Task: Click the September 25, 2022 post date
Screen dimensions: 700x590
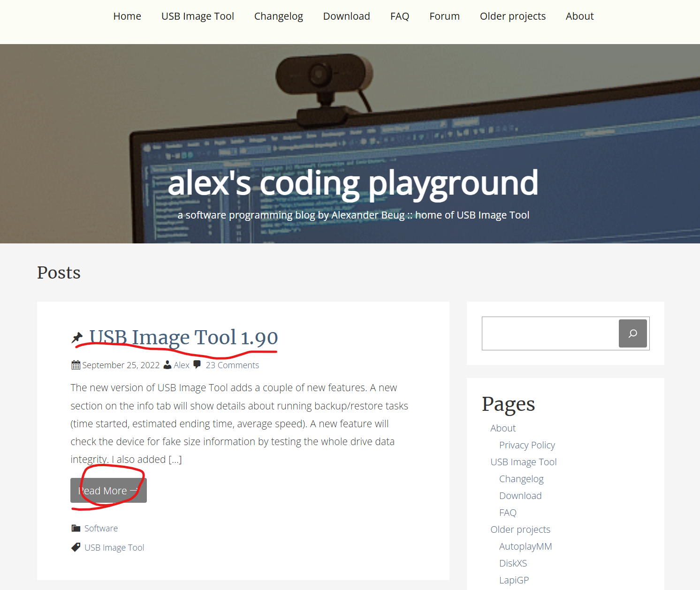Action: 121,365
